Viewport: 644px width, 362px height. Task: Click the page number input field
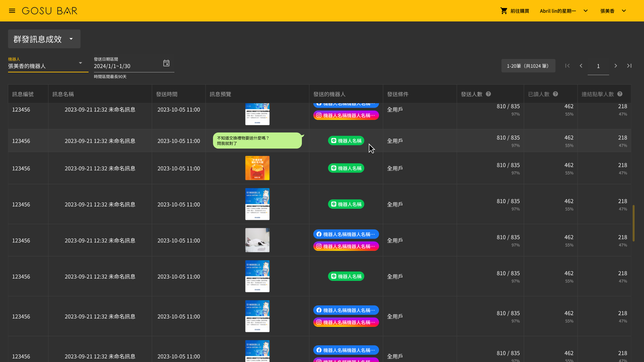click(x=598, y=66)
